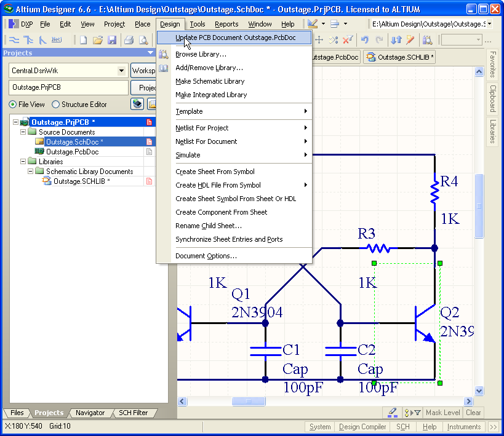Collapse the Libraries tree folder
Image resolution: width=504 pixels, height=436 pixels.
(x=23, y=162)
